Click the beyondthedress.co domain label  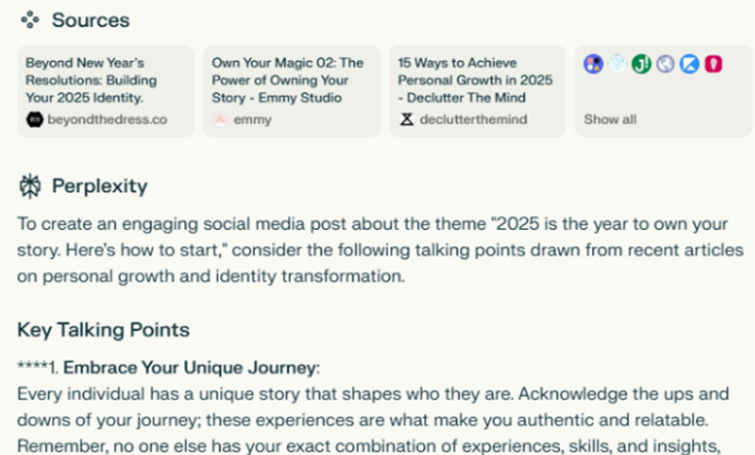pos(107,119)
